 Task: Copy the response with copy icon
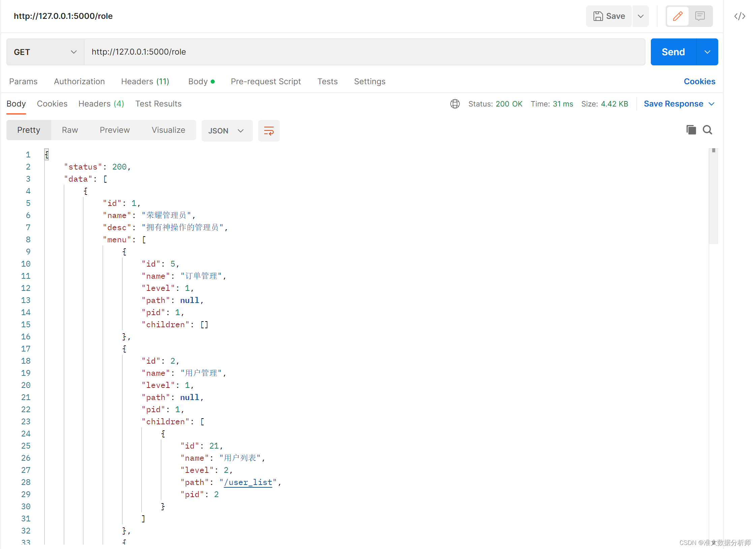(691, 130)
